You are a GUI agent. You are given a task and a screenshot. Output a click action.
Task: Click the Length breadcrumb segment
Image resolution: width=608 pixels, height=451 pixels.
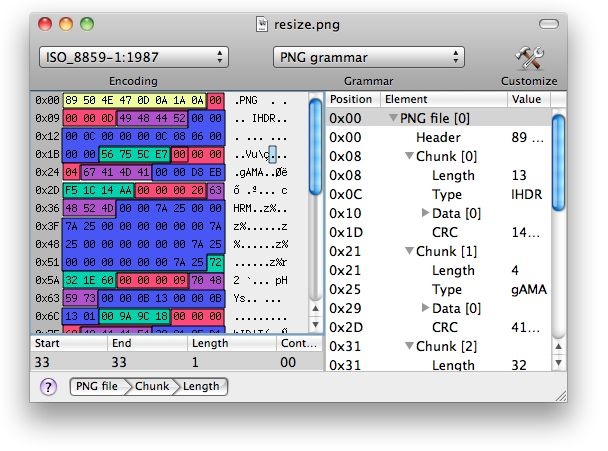[200, 387]
